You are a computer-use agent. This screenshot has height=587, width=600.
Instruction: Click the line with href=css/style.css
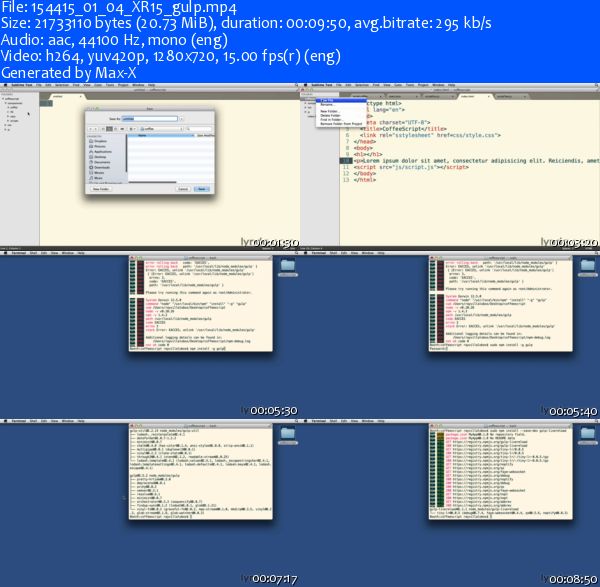pos(430,135)
